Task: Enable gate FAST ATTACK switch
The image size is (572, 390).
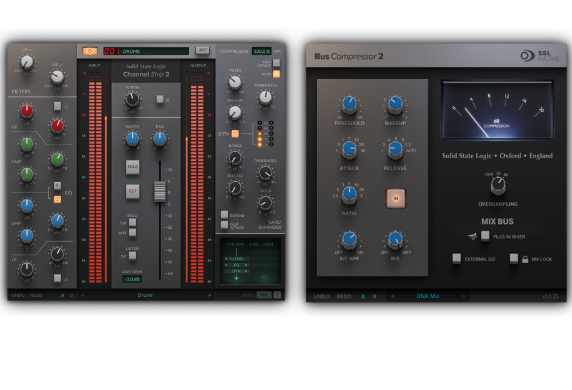Action: click(224, 225)
